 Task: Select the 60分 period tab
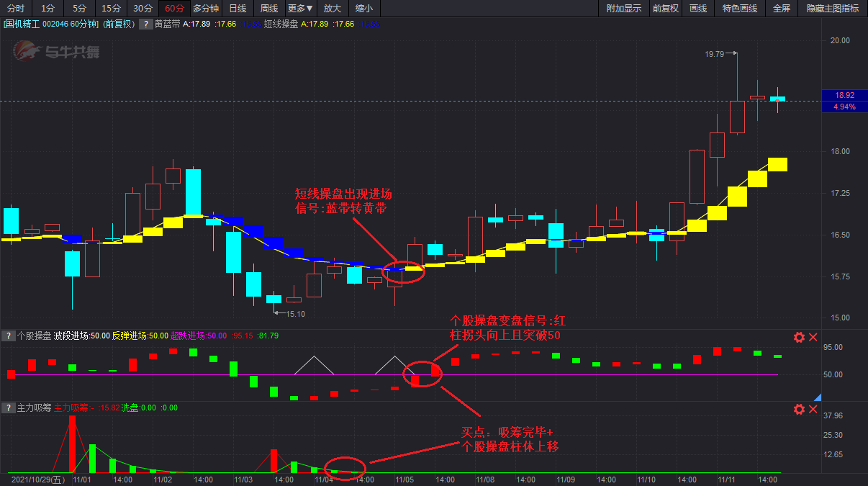174,9
